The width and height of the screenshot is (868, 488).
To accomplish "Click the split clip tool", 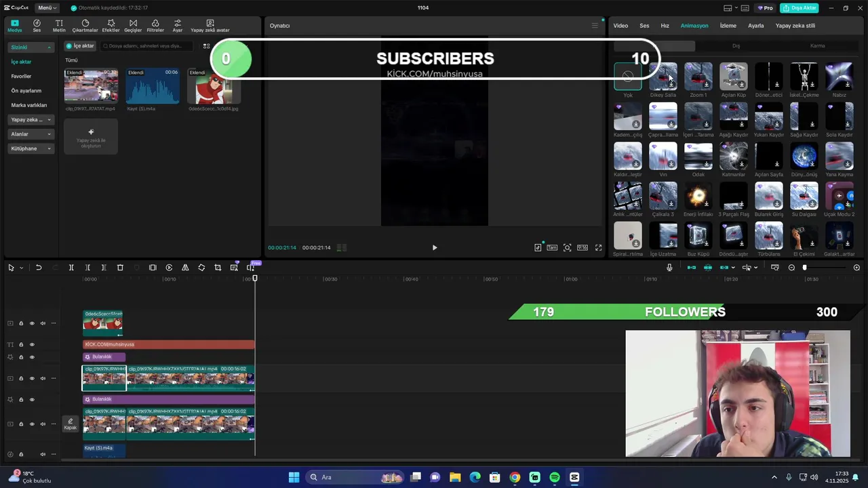I will click(71, 268).
